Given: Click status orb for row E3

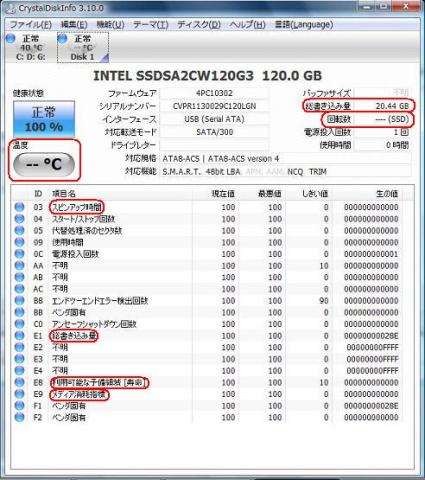Looking at the screenshot, I should pyautogui.click(x=20, y=359).
